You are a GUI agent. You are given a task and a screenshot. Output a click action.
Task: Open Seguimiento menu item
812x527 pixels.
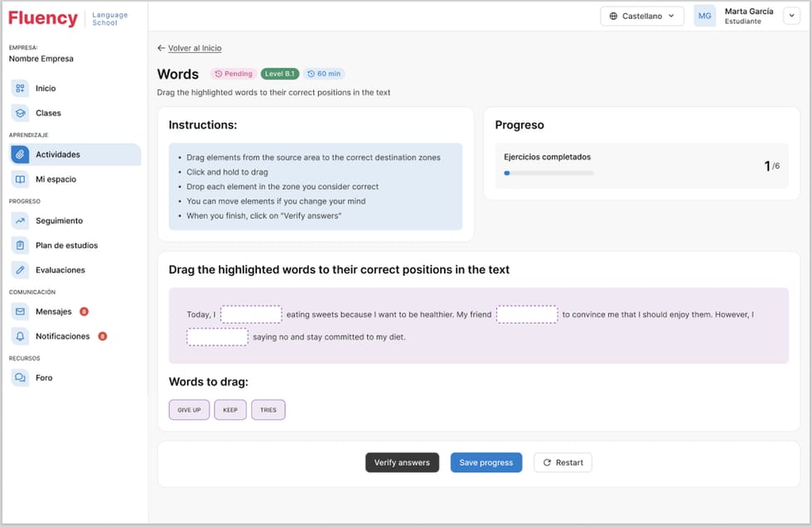pyautogui.click(x=75, y=220)
